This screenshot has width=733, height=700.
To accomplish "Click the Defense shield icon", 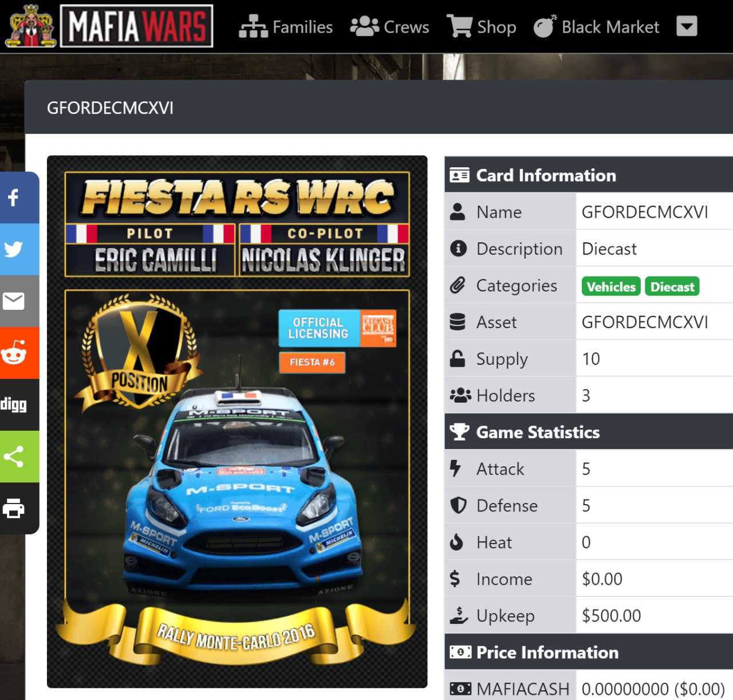I will [458, 505].
